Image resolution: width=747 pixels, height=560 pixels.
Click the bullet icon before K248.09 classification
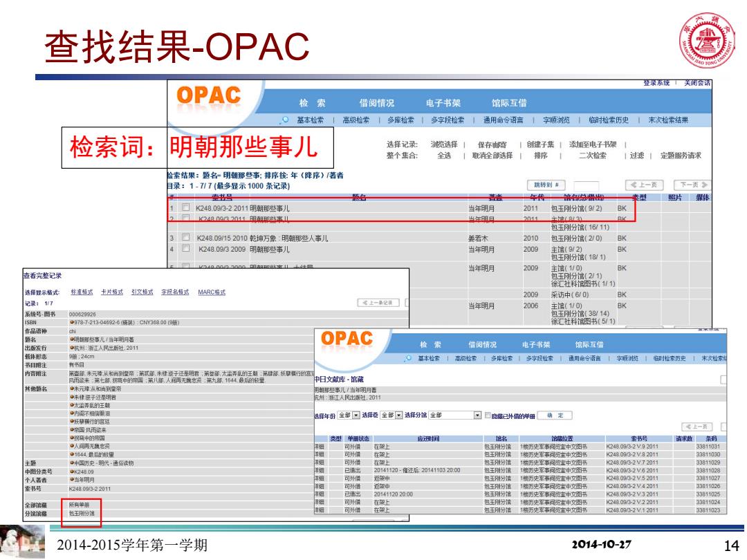pos(71,472)
